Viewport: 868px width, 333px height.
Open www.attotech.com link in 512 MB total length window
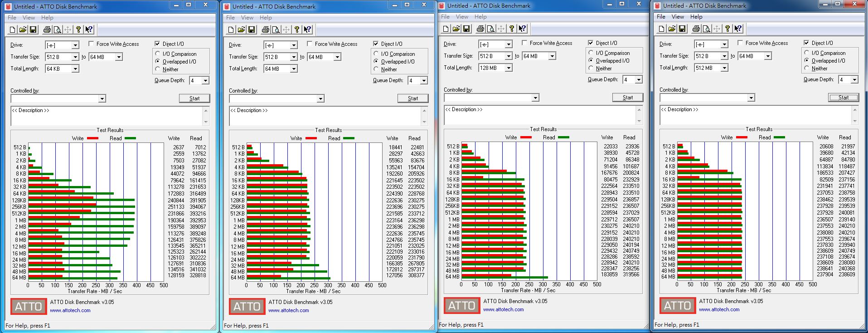719,310
